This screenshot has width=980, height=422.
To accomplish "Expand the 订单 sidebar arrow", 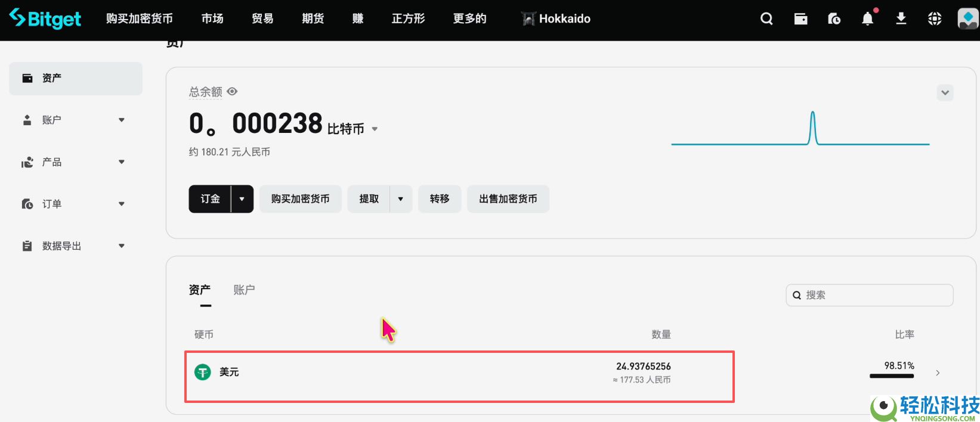I will pos(122,204).
